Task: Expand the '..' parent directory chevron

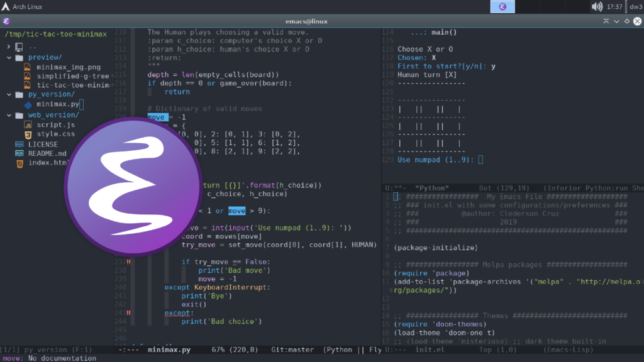Action: pyautogui.click(x=9, y=47)
